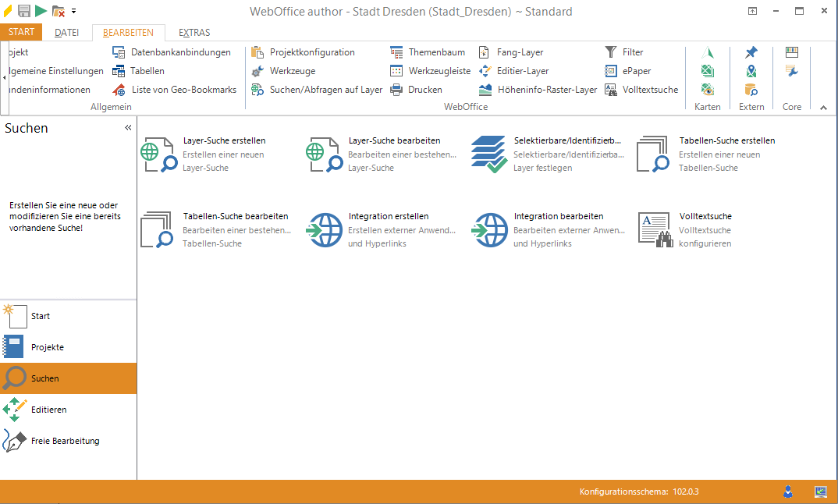The height and width of the screenshot is (504, 838).
Task: Collapse the ribbon with the chevron
Action: 823,108
